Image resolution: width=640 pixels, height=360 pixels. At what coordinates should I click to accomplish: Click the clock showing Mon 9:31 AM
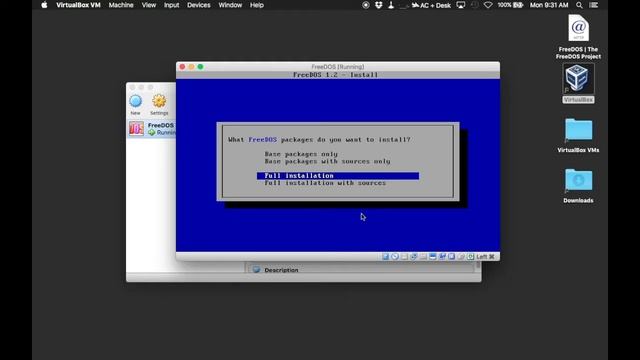(549, 5)
